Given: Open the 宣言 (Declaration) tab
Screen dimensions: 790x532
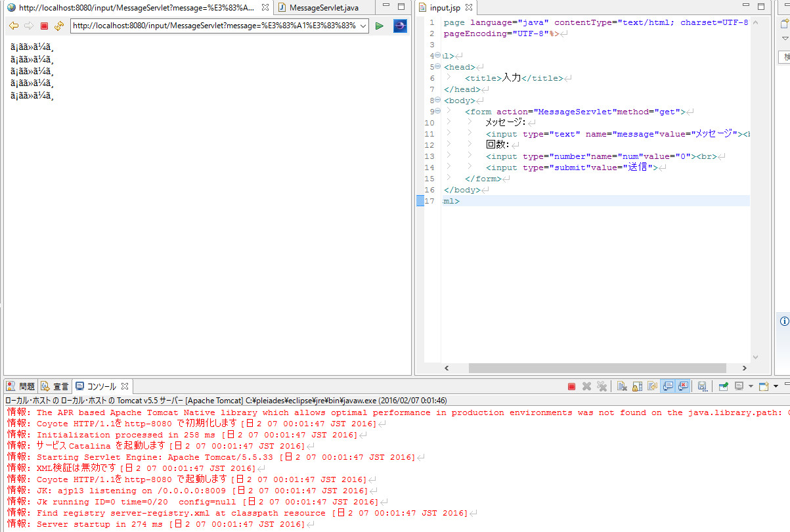Looking at the screenshot, I should click(55, 386).
